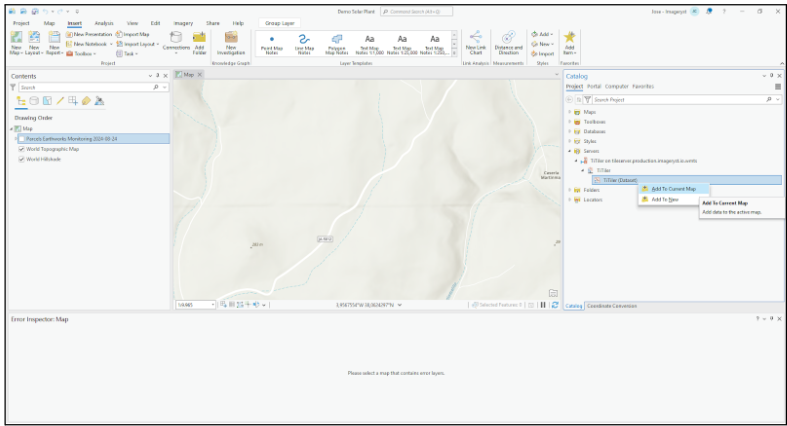Click the New Investigation icon
Viewport: 787px width, 426px height.
(x=231, y=38)
